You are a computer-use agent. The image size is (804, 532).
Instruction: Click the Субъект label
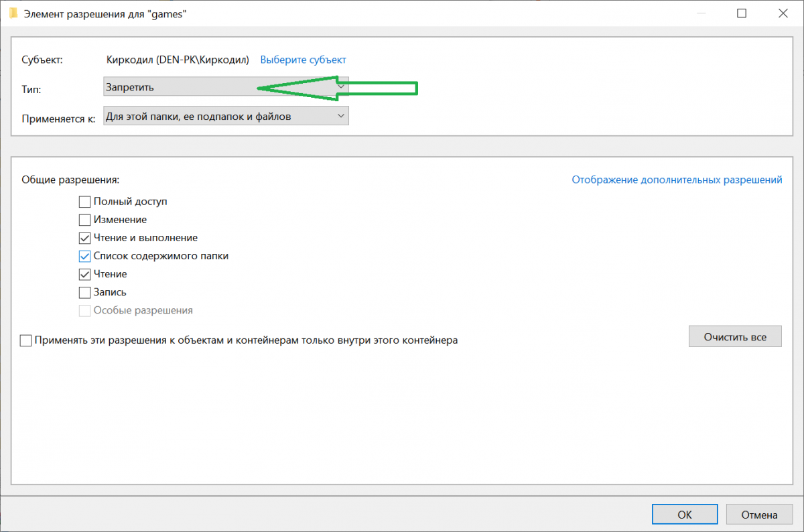(42, 60)
